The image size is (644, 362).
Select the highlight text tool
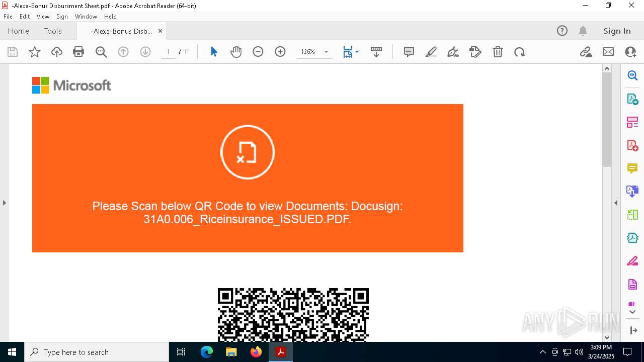(431, 52)
